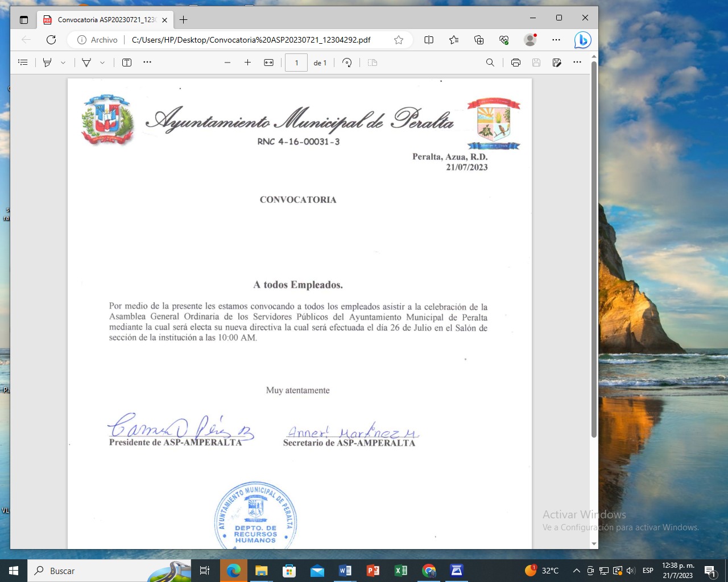The width and height of the screenshot is (728, 582).
Task: Rotate the PDF page
Action: [x=347, y=63]
